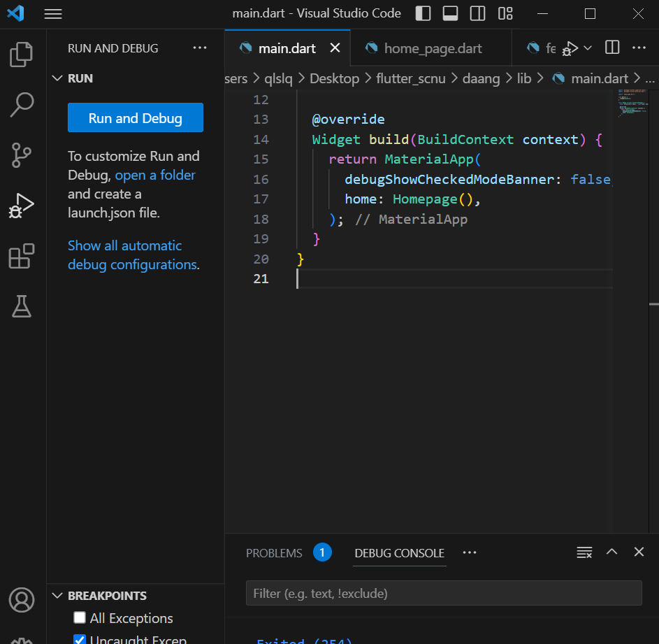This screenshot has height=644, width=659.
Task: Toggle the bottom panel layout
Action: click(451, 13)
